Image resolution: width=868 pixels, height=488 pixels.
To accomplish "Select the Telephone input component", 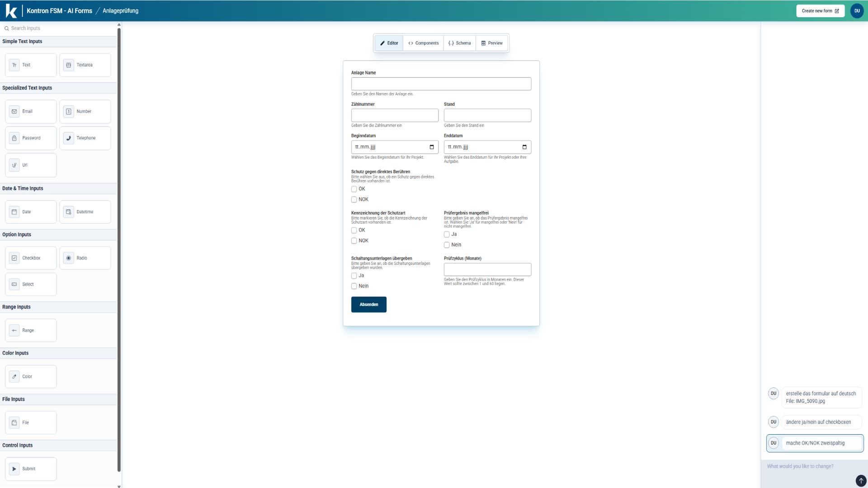I will 85,138.
